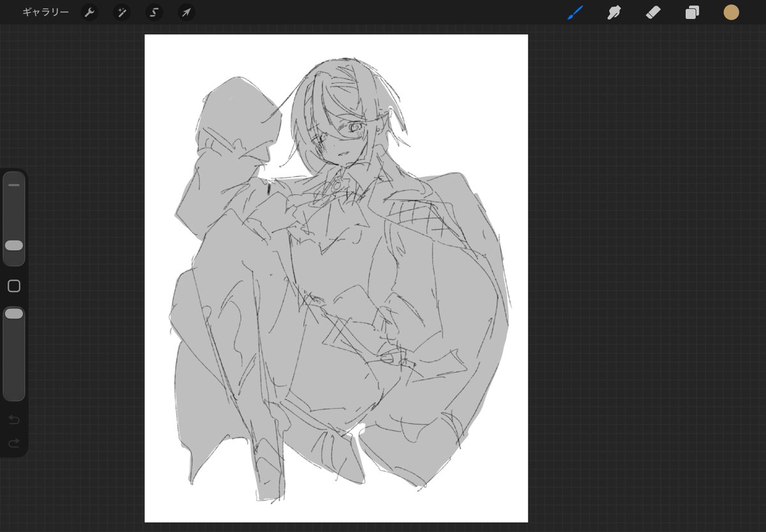Open the Actions wrench menu
The image size is (766, 532).
89,12
